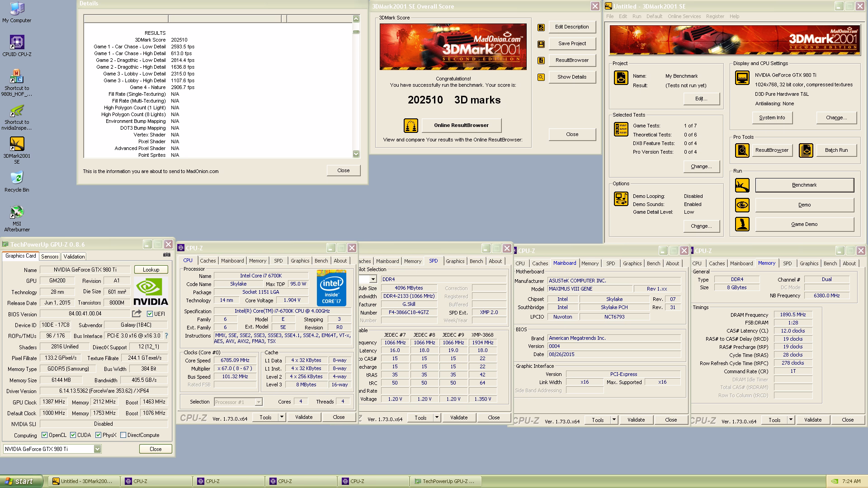Toggle the DirectCompute checkbox

(x=123, y=435)
